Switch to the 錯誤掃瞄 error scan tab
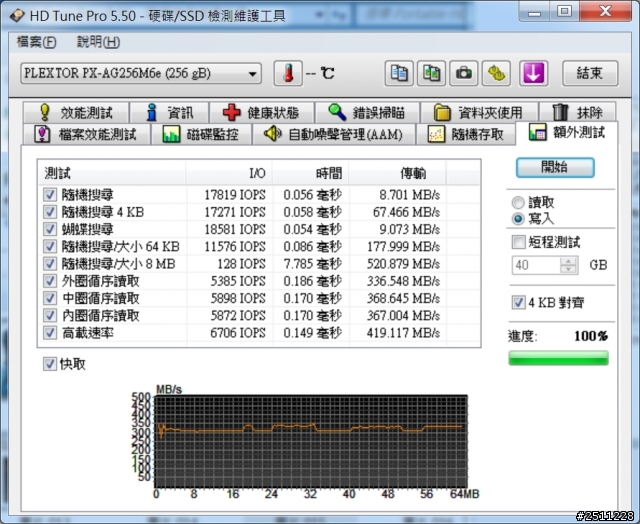 [x=367, y=112]
